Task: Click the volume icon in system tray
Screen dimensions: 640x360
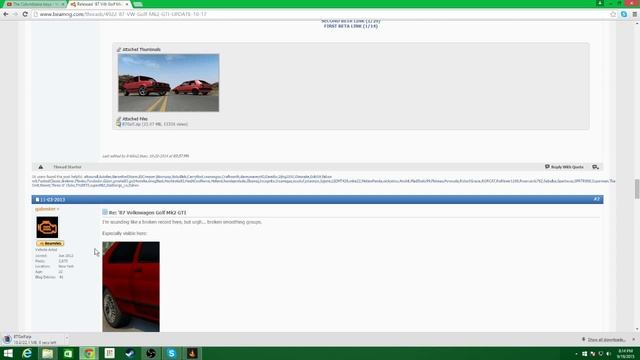Action: click(609, 354)
